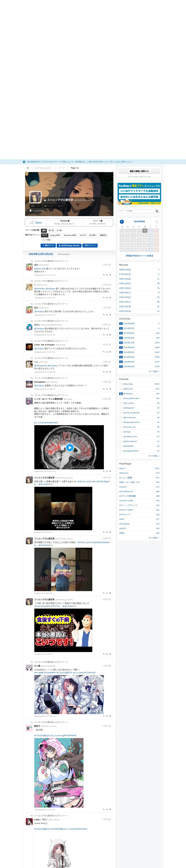Open 1年前の今日のツイートを見る link
The height and width of the screenshot is (868, 186).
click(139, 256)
